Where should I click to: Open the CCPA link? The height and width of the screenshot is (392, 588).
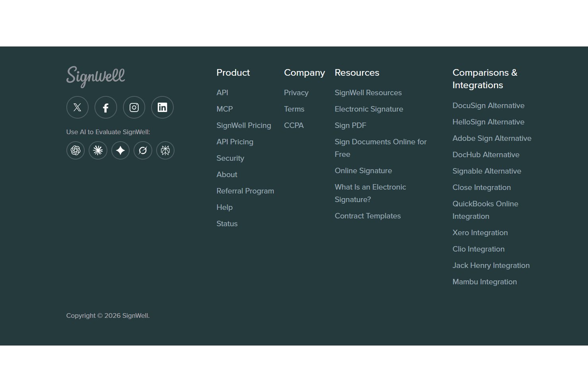[x=294, y=126]
